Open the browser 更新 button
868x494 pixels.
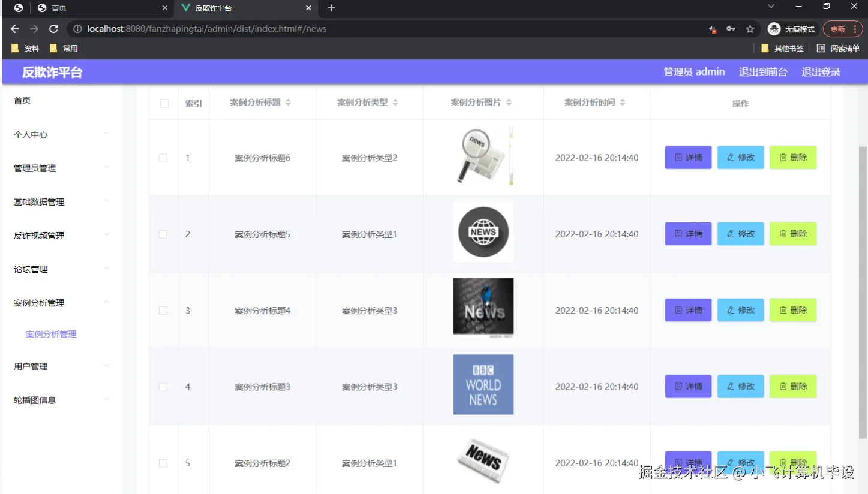coord(843,29)
